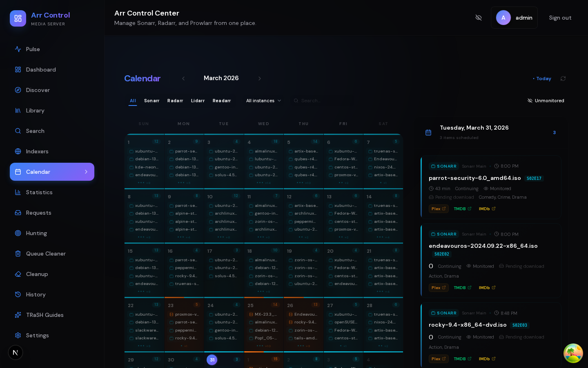The height and width of the screenshot is (368, 588).
Task: Go to the next month
Action: coord(260,79)
